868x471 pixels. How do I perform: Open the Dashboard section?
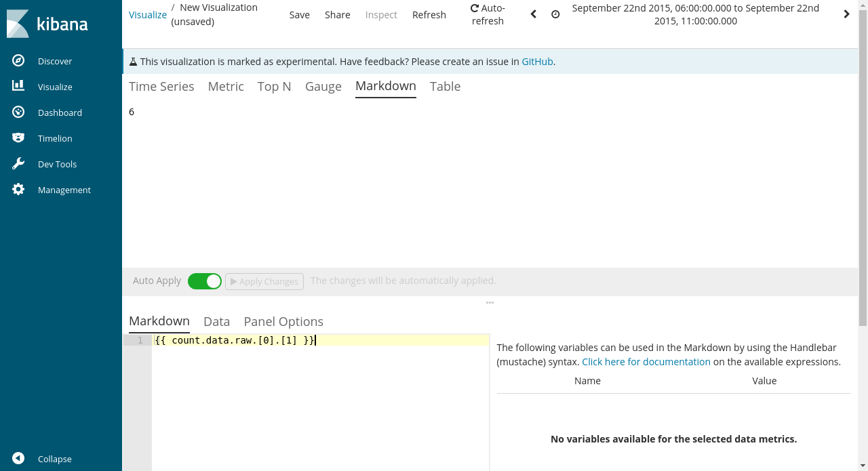[x=59, y=112]
